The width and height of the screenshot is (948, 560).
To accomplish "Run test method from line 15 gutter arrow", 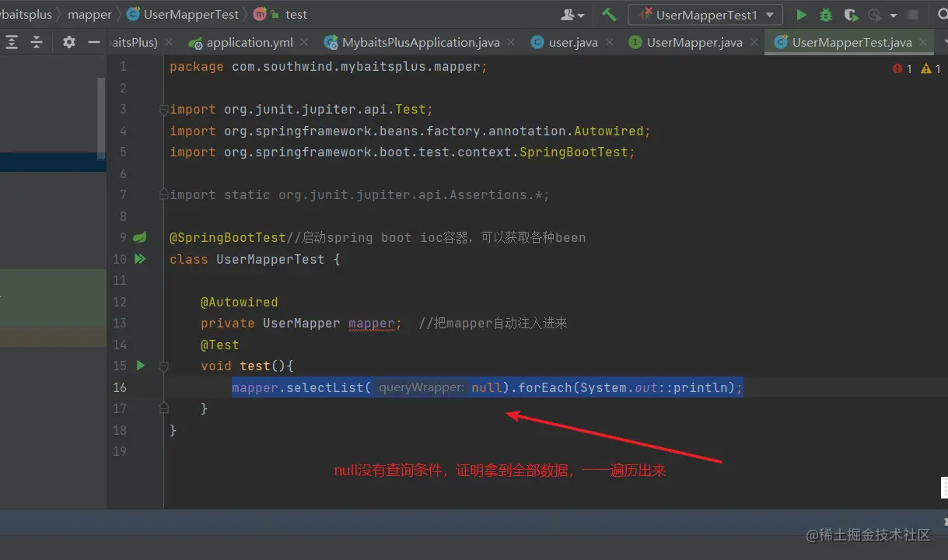I will click(x=141, y=366).
